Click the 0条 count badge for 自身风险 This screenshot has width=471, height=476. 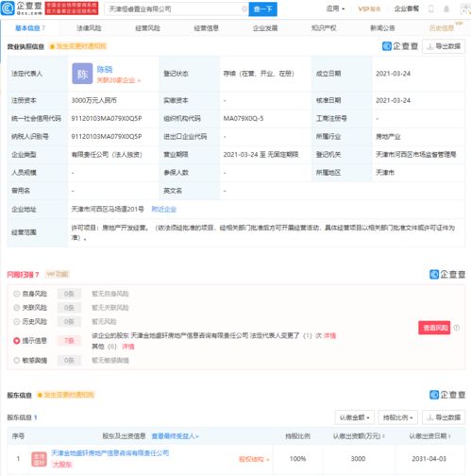pyautogui.click(x=69, y=294)
